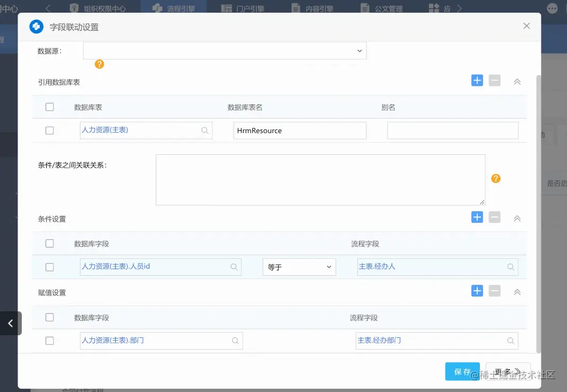Open help tip below 数据源 dropdown
This screenshot has width=567, height=392.
coord(99,64)
